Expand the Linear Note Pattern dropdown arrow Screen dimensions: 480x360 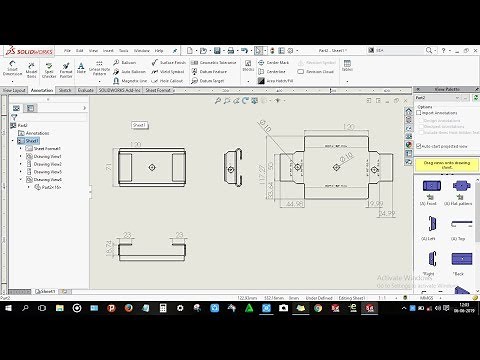[x=99, y=81]
